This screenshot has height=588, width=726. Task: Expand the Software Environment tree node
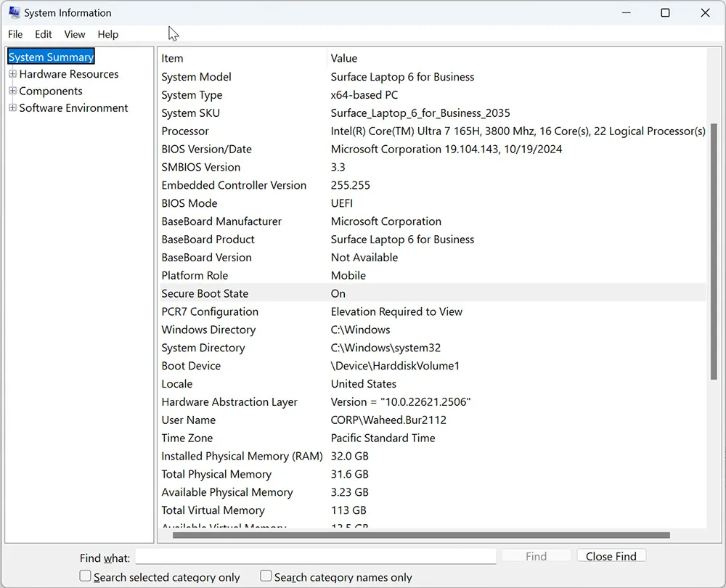pos(12,107)
